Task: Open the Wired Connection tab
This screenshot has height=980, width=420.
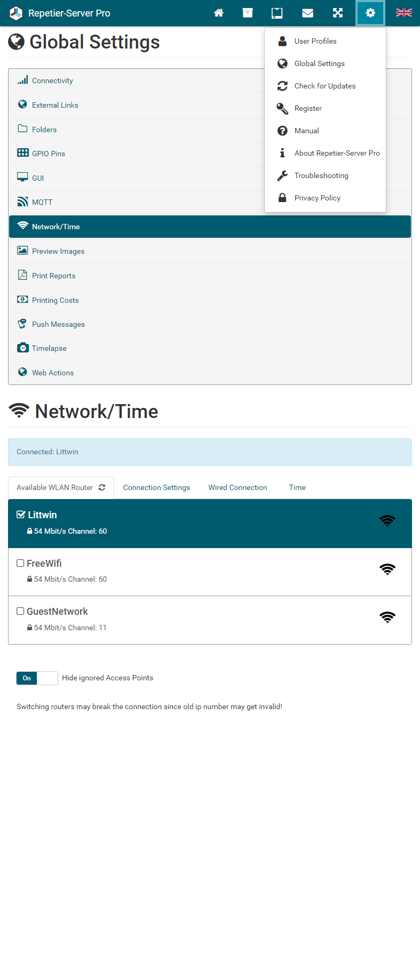Action: pos(237,487)
